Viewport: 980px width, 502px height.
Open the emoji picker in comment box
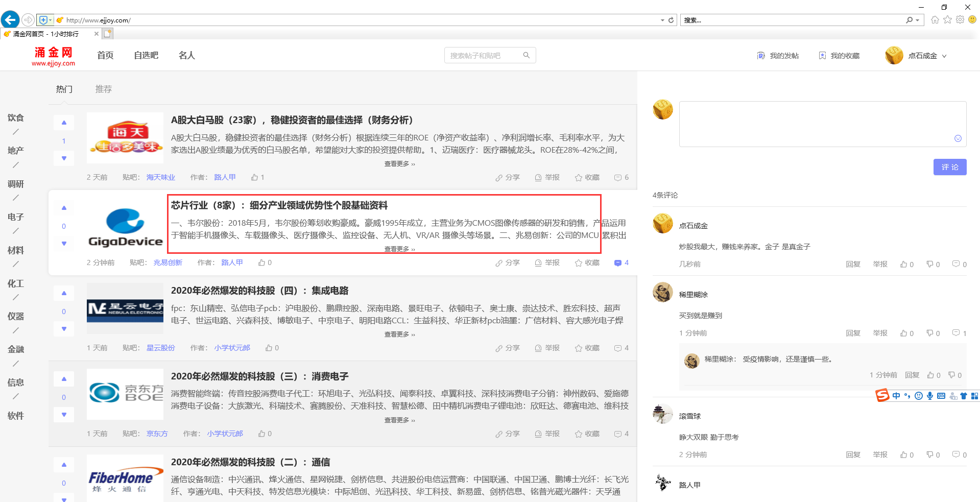point(958,138)
